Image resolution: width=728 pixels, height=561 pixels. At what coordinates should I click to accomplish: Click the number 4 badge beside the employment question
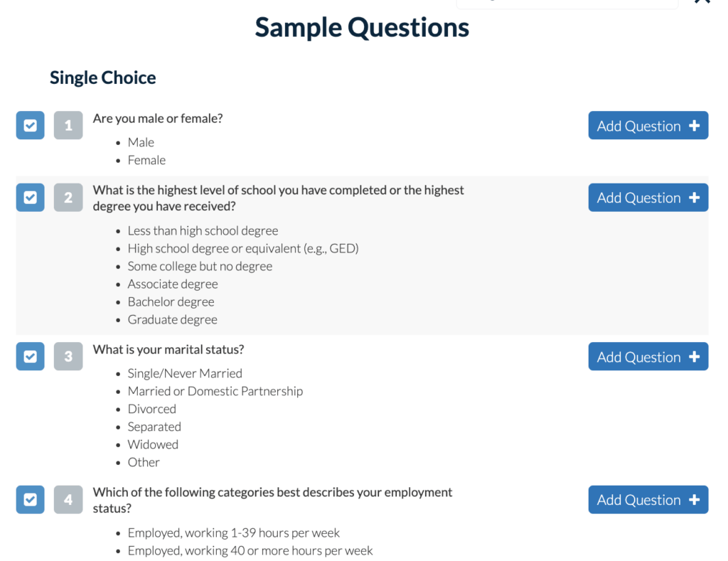(68, 499)
